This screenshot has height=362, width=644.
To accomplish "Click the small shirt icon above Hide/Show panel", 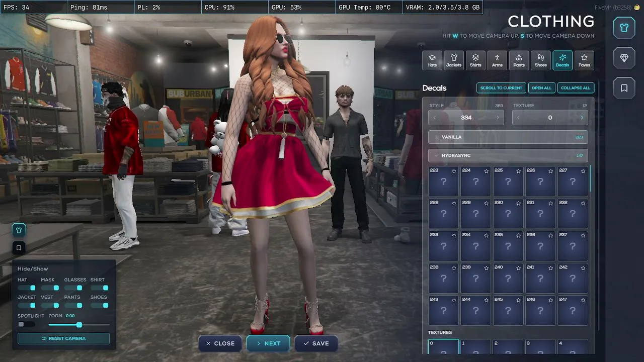I will coord(19,230).
